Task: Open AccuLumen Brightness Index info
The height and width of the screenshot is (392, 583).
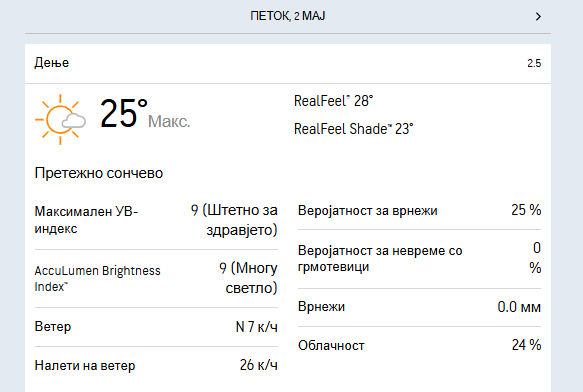Action: coord(97,279)
